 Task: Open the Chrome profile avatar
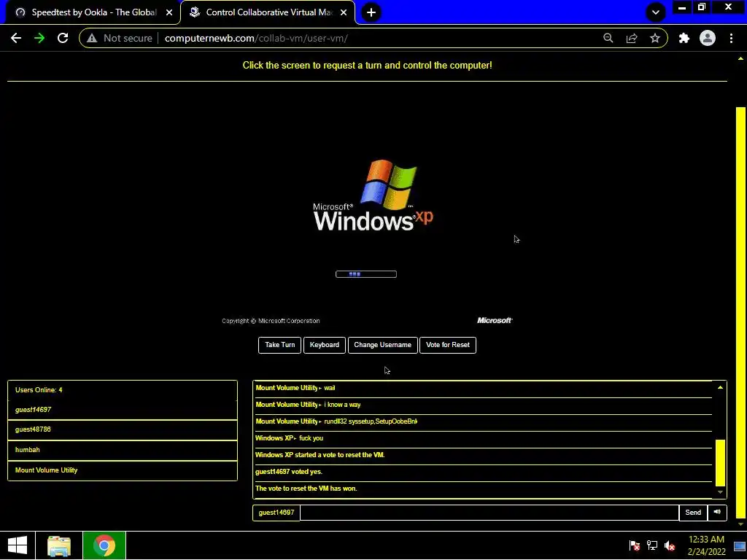click(708, 38)
